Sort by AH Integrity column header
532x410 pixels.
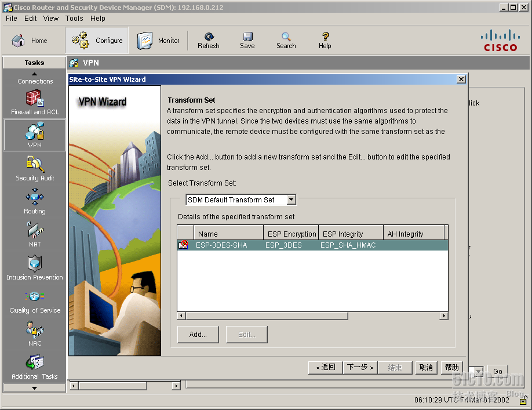pyautogui.click(x=414, y=234)
